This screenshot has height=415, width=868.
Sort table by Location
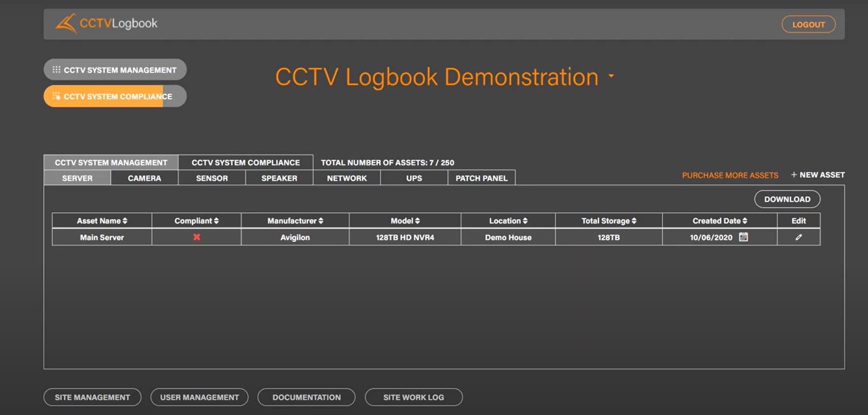(x=525, y=221)
